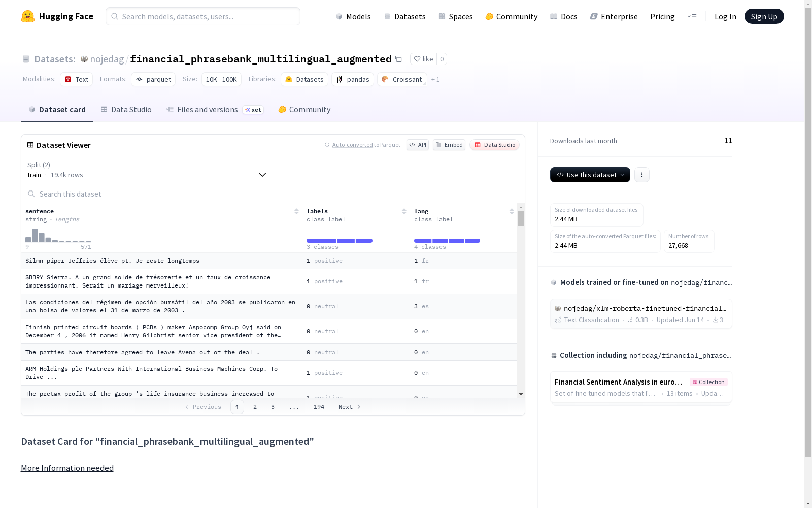Select the row starting '$ilmn piper Jeffries'
This screenshot has height=508, width=812.
click(x=269, y=261)
